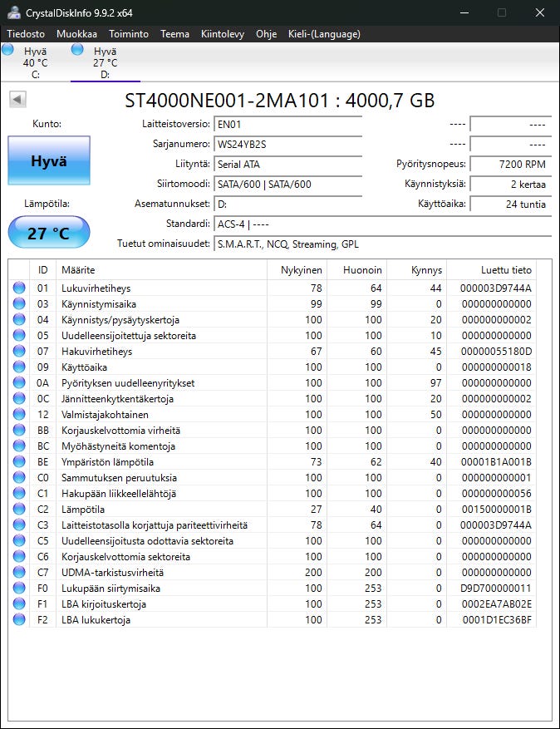Click the Siirtomoodi field SATA/600

tap(287, 185)
